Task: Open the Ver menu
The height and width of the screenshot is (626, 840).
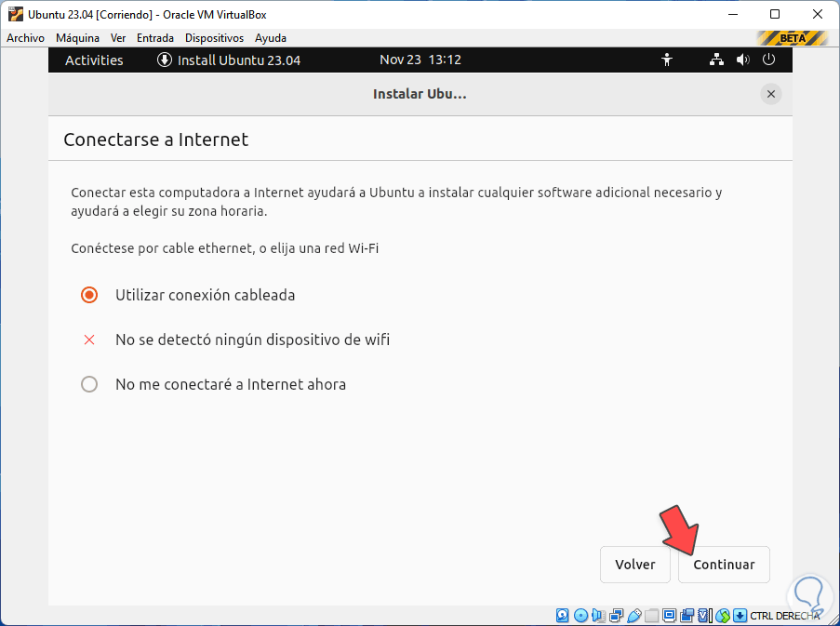Action: [x=118, y=38]
